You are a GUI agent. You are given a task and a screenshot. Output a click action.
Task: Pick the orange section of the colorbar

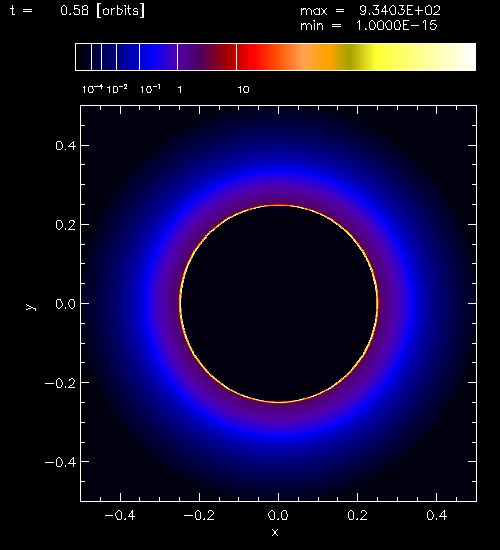pos(323,57)
